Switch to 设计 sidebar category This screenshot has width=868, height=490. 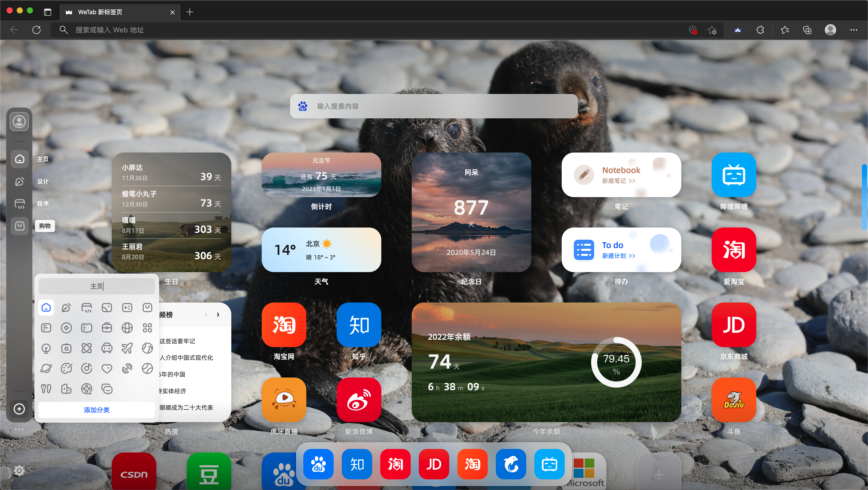[20, 181]
